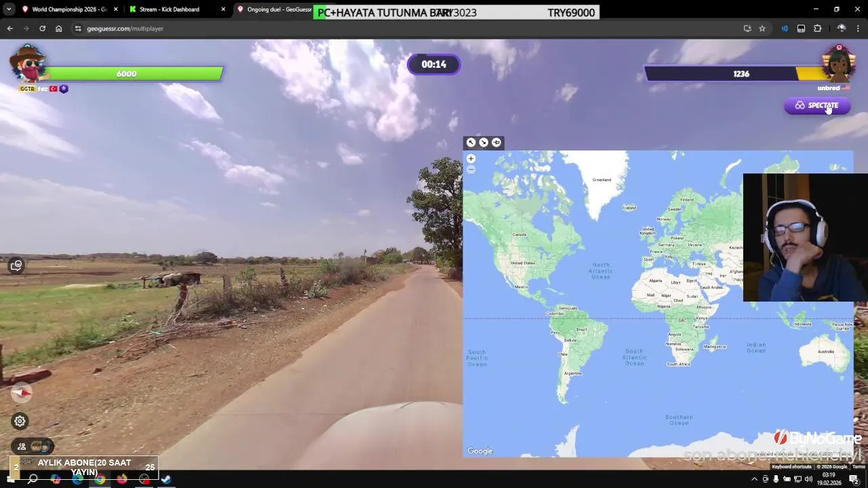
Task: Open Windows search in taskbar
Action: point(33,479)
